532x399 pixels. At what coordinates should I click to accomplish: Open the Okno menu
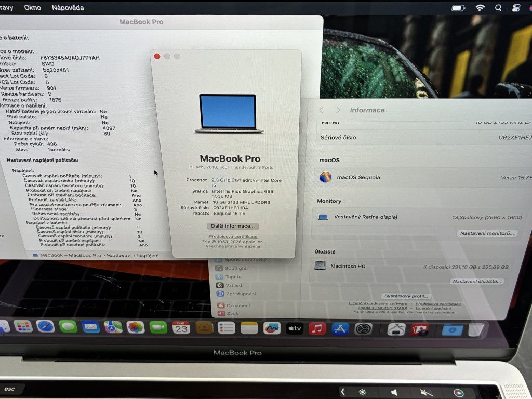33,7
